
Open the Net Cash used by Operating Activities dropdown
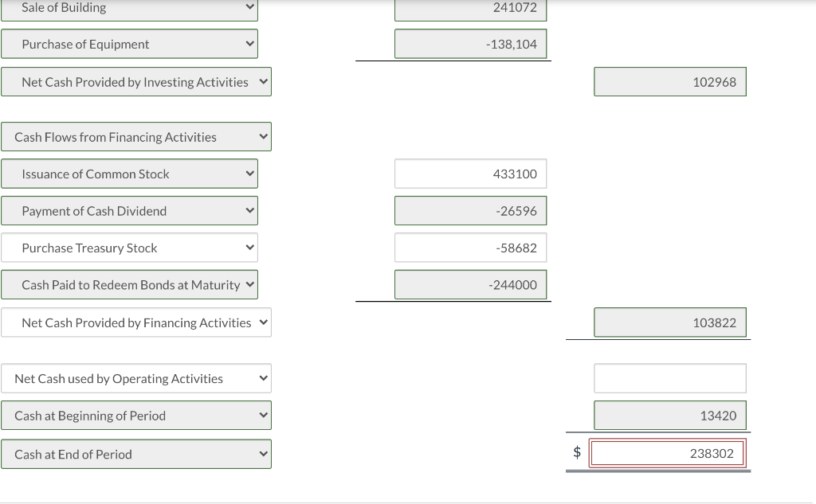136,378
